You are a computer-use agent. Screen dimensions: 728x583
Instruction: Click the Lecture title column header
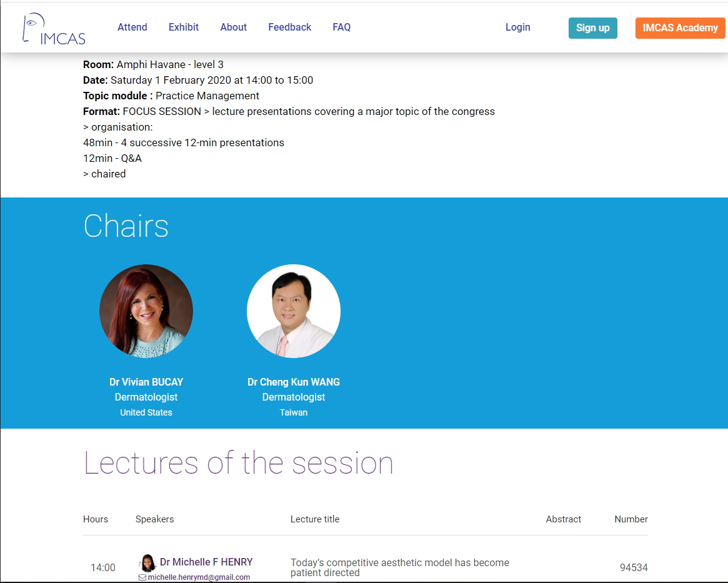click(x=315, y=519)
